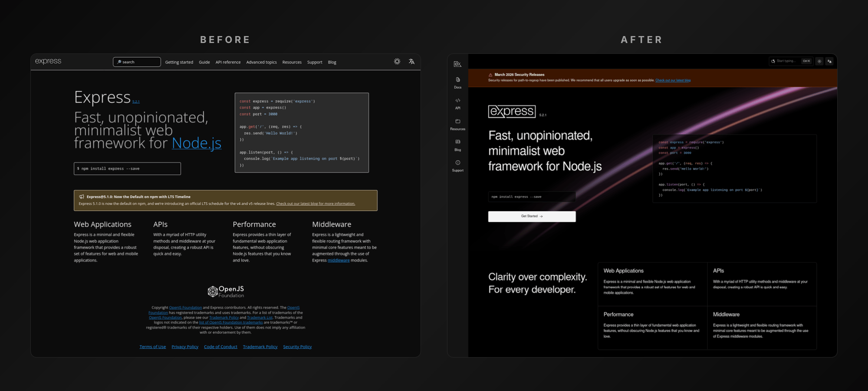Open the language translate icon in Before header
Screen dimensions: 868x391
pos(411,62)
